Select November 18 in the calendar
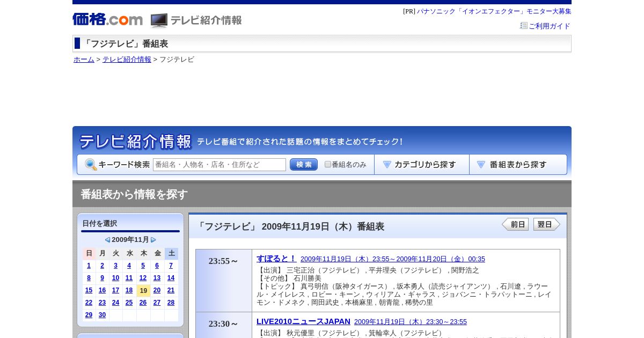Viewport: 644px width, 338px height. [x=129, y=290]
